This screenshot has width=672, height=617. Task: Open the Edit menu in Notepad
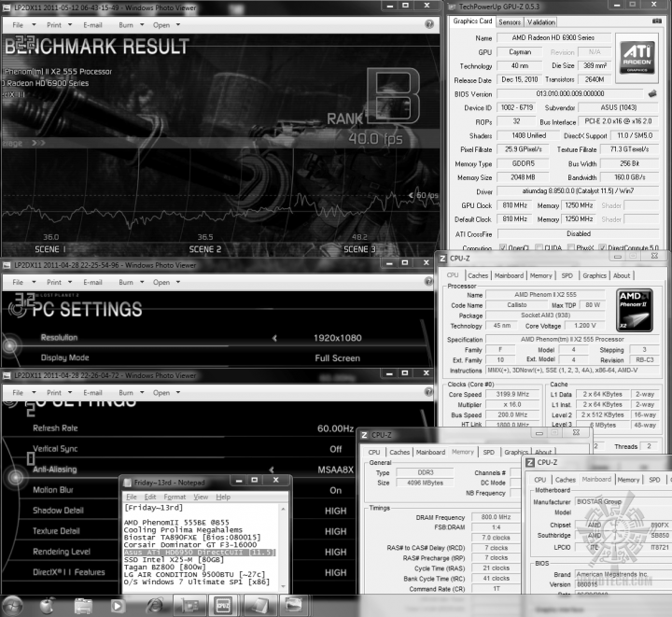tap(150, 497)
